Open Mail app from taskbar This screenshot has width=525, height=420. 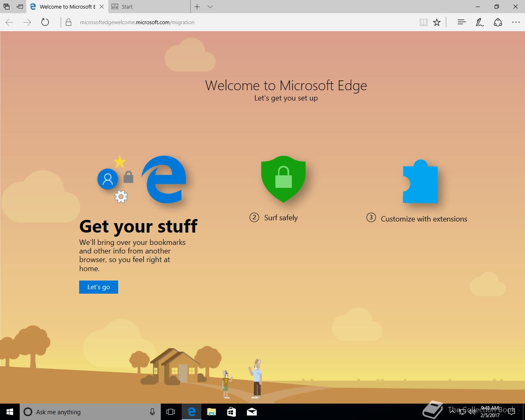tap(251, 412)
